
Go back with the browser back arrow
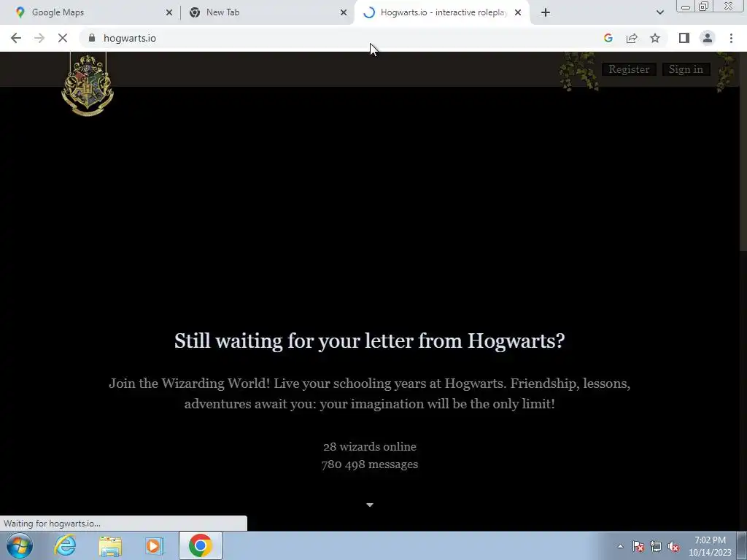pyautogui.click(x=16, y=38)
